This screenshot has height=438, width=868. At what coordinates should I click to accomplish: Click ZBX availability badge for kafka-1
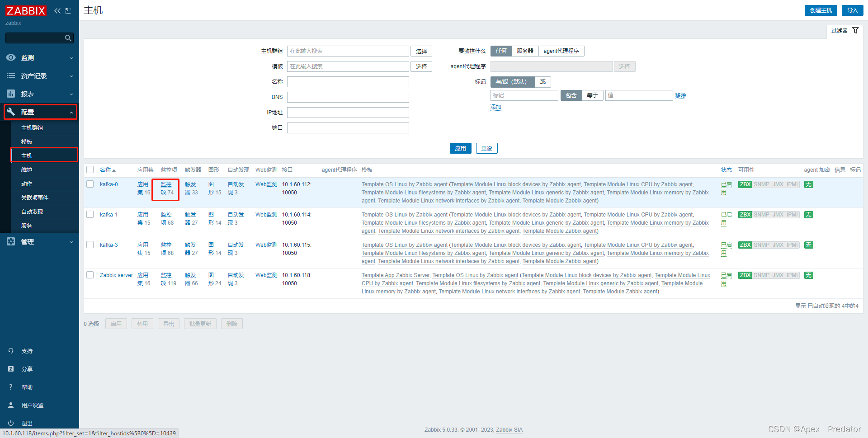[x=745, y=215]
